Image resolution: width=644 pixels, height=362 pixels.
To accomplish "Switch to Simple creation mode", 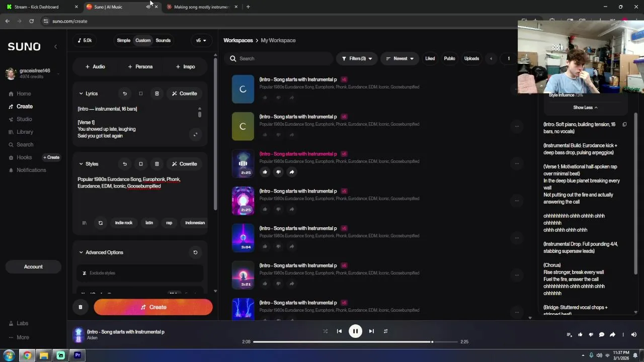I will click(123, 40).
